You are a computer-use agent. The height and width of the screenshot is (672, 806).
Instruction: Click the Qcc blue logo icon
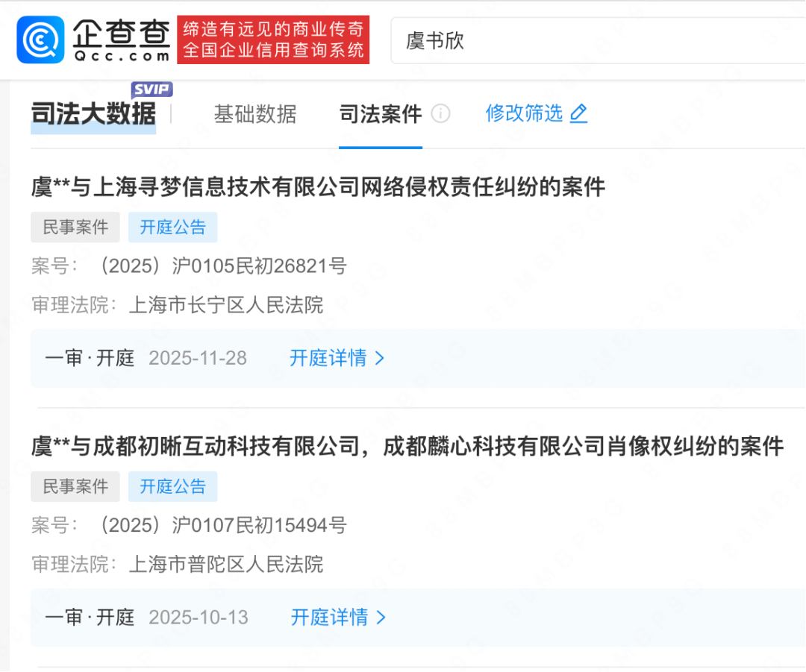pos(40,40)
